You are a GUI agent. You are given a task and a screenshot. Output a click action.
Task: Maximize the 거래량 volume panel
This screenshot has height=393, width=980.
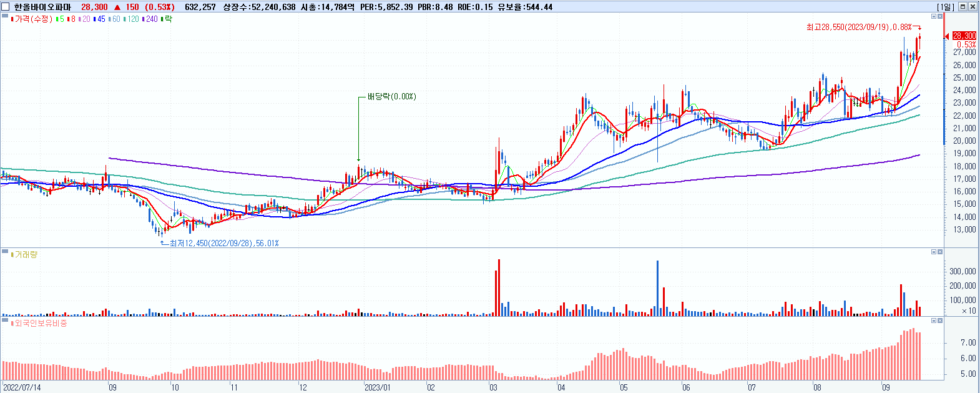[934, 252]
